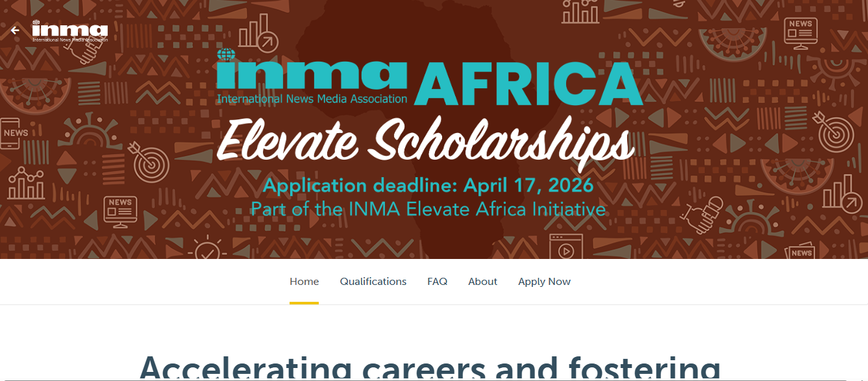
Task: Open the About tab
Action: [482, 281]
